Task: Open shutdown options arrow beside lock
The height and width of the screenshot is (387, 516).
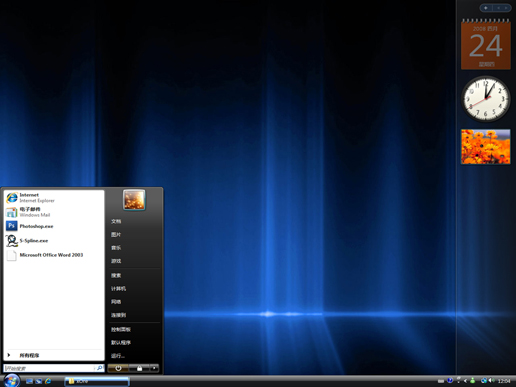Action: 154,368
